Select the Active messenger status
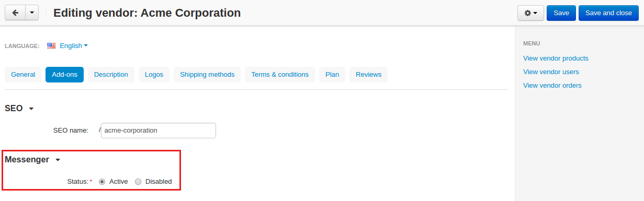This screenshot has width=644, height=201. point(102,182)
